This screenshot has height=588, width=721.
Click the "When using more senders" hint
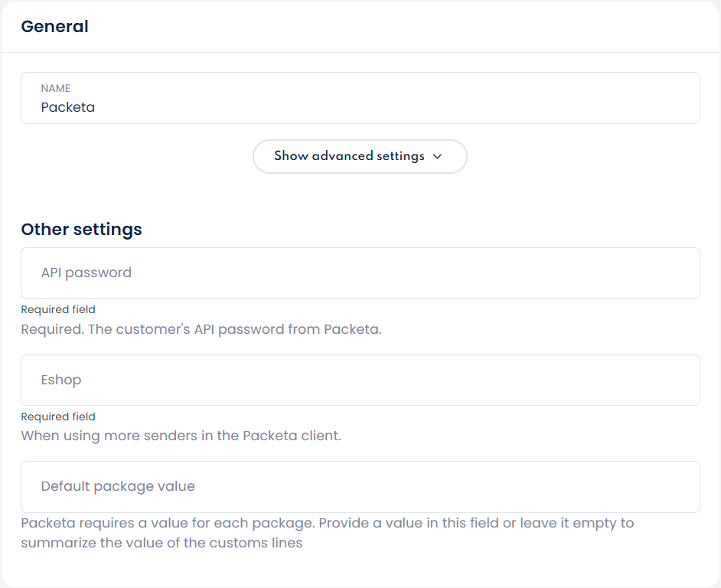pos(181,436)
